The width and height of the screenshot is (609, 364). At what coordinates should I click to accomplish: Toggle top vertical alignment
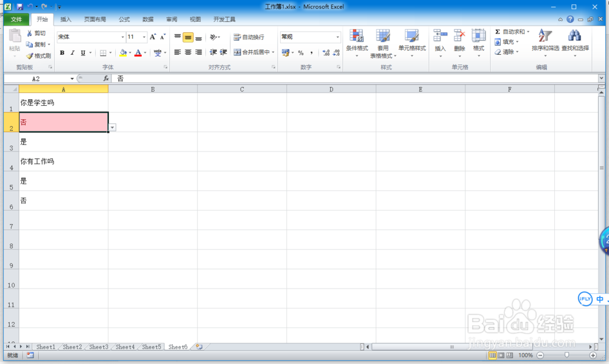(177, 37)
